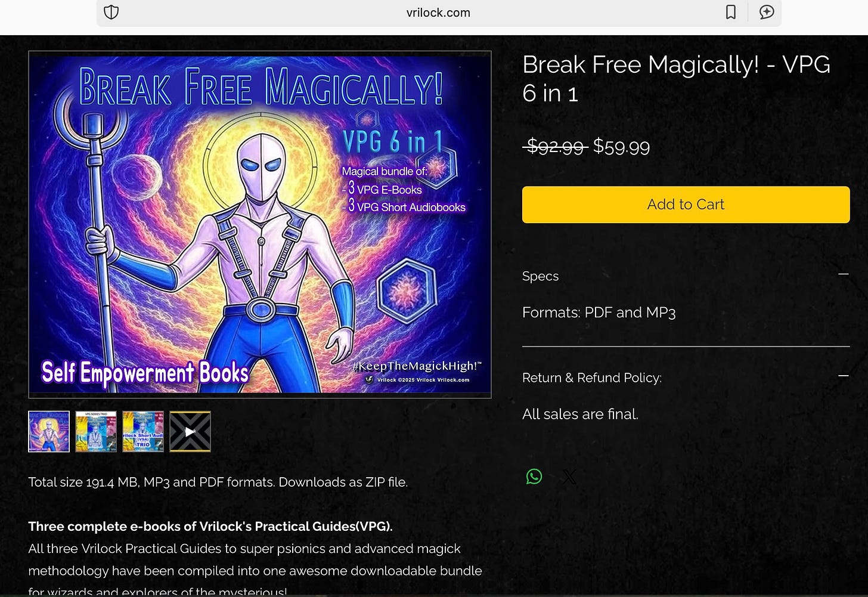Select the first Break Free Magically thumbnail
This screenshot has height=597, width=868.
pos(49,431)
